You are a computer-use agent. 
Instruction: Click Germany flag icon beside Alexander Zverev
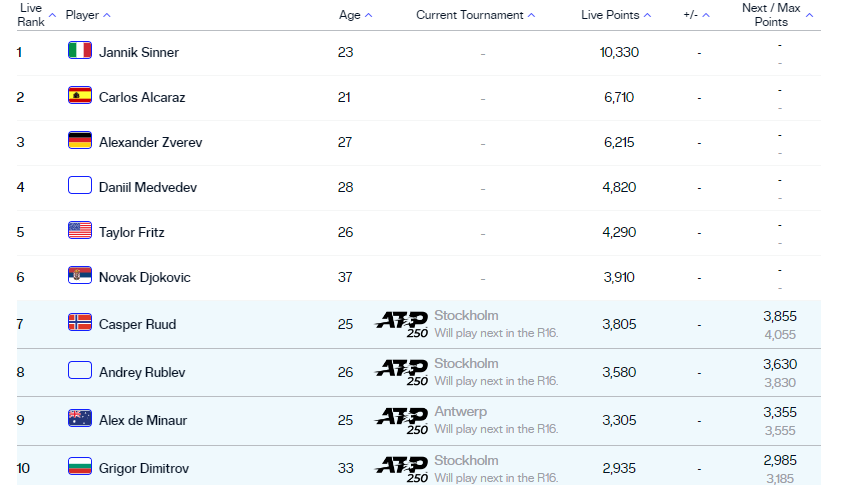(x=80, y=141)
